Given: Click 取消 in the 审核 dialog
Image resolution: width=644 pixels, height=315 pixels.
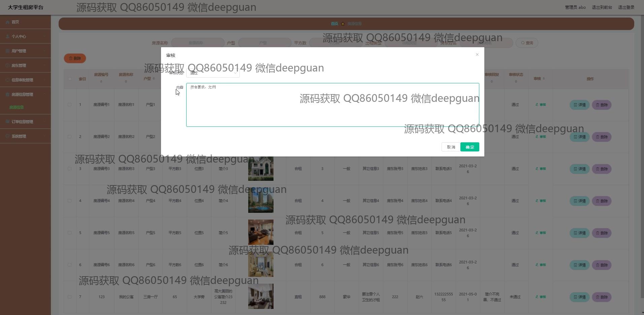Looking at the screenshot, I should pyautogui.click(x=451, y=147).
